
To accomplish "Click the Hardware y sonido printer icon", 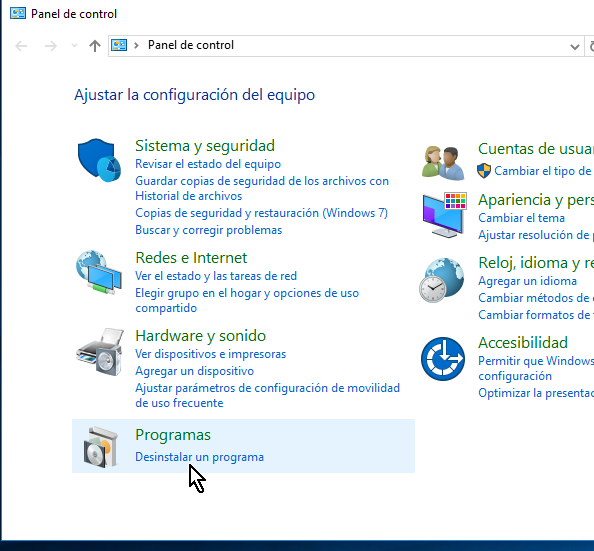I will [x=100, y=352].
